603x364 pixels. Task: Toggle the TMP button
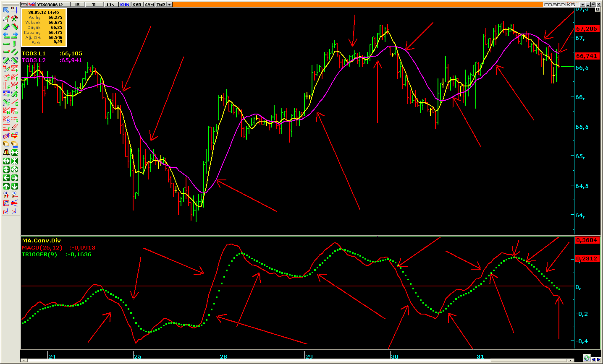[161, 5]
